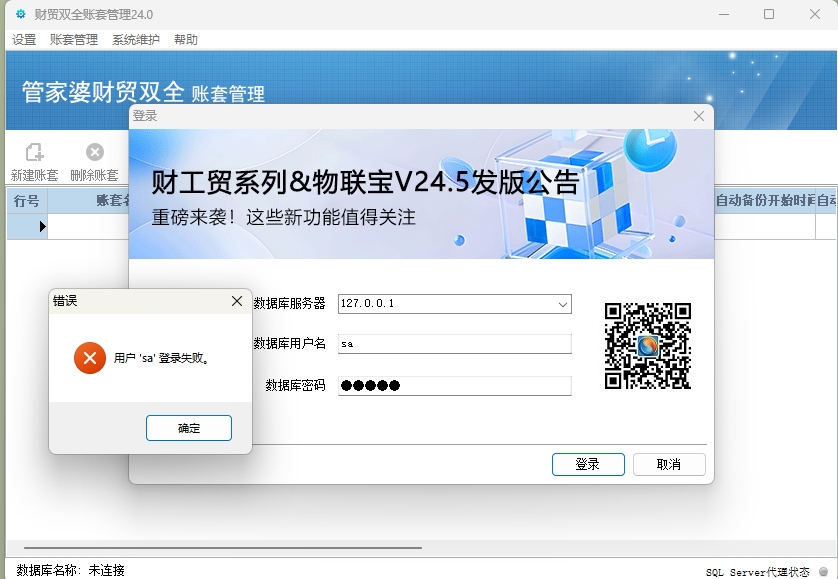This screenshot has width=838, height=579.
Task: Click the 删除账套 toolbar icon
Action: click(x=94, y=161)
